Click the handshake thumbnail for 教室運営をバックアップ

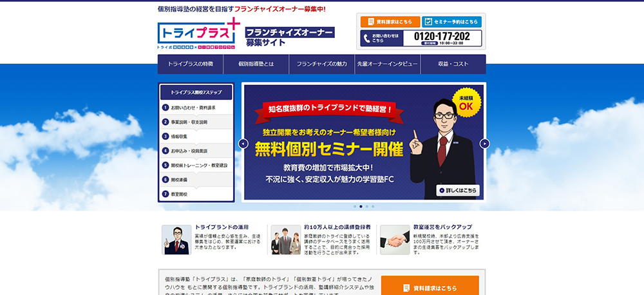click(x=394, y=240)
